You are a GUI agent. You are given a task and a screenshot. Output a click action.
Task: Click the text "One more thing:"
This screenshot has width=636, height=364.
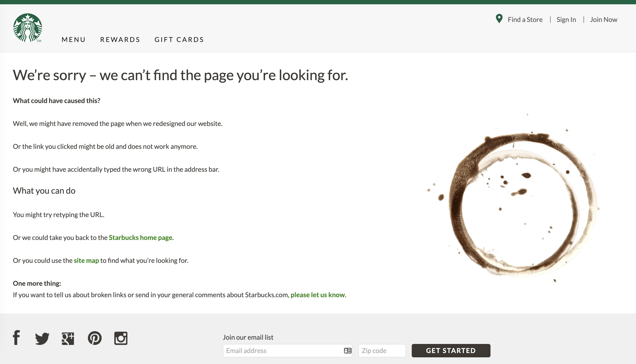[x=37, y=283]
